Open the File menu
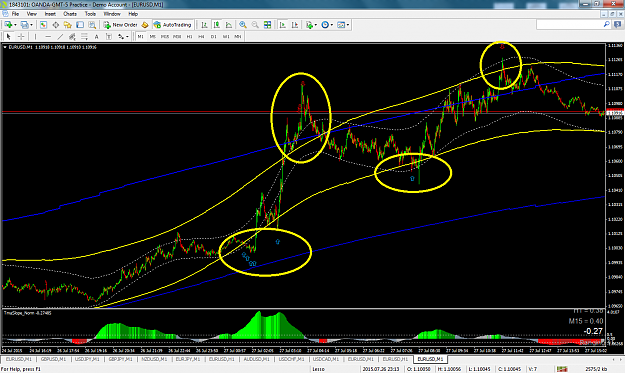Image resolution: width=625 pixels, height=373 pixels. click(15, 14)
